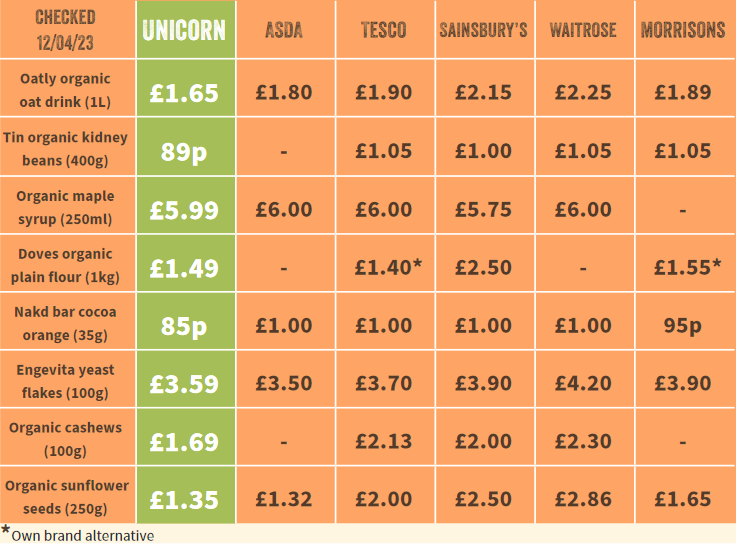The image size is (736, 544).
Task: Click the Own brand alternative footnote
Action: pyautogui.click(x=78, y=535)
